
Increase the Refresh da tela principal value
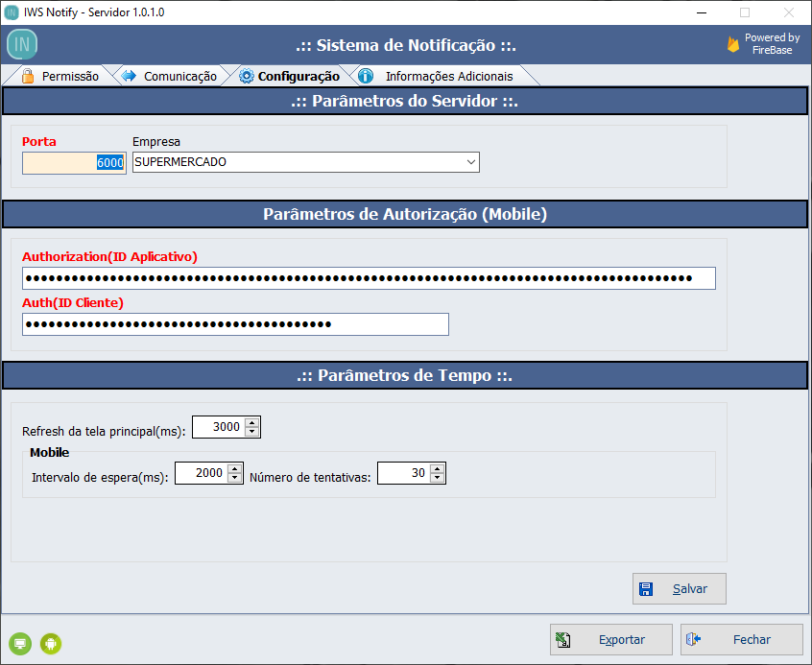click(252, 422)
